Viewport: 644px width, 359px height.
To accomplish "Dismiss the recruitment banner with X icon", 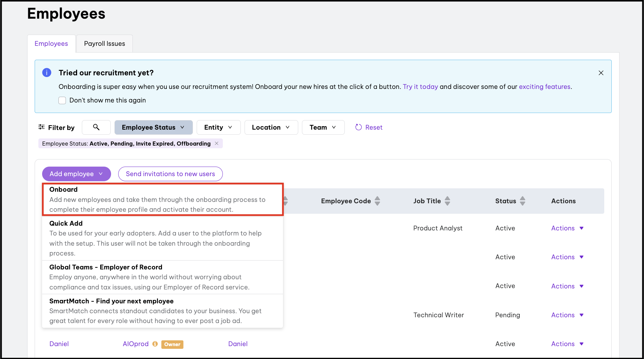I will tap(601, 73).
